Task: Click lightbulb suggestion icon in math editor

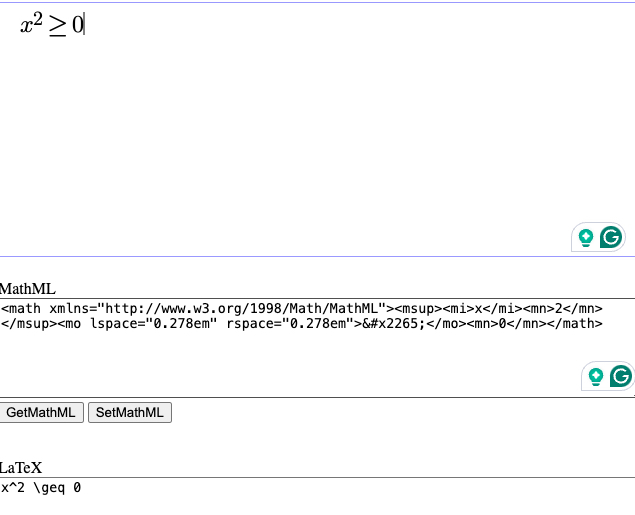Action: (x=586, y=238)
